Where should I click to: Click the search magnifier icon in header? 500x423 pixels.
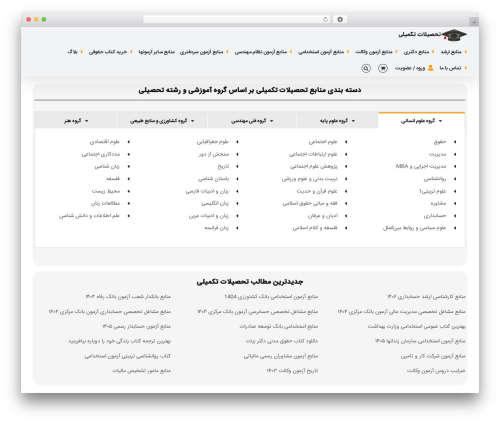point(366,68)
